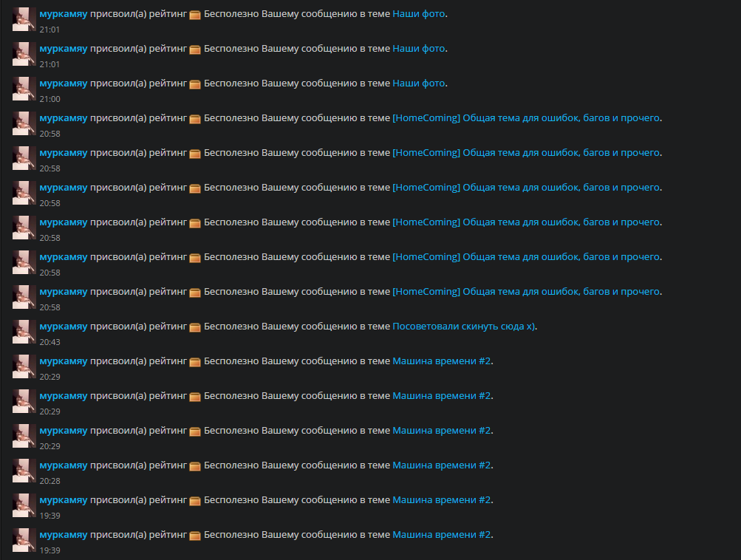
Task: Open the муркамяу profile from the top notification
Action: 64,14
